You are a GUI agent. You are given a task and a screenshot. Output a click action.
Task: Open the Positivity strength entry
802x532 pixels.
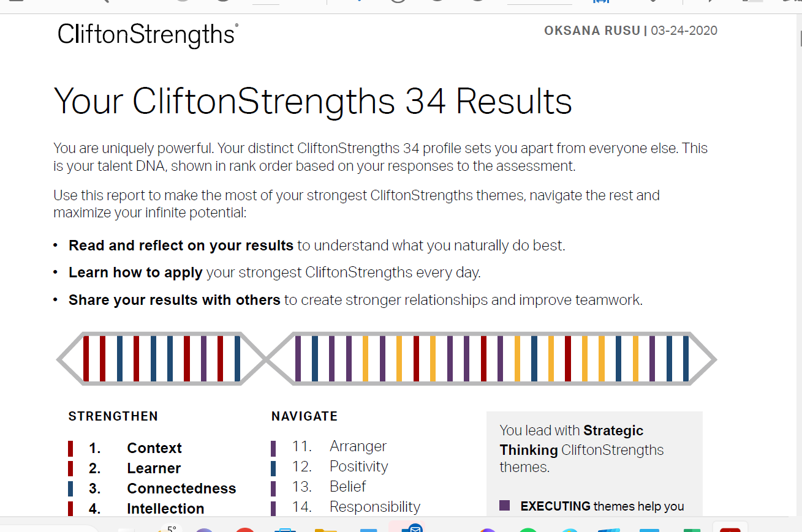(x=358, y=466)
